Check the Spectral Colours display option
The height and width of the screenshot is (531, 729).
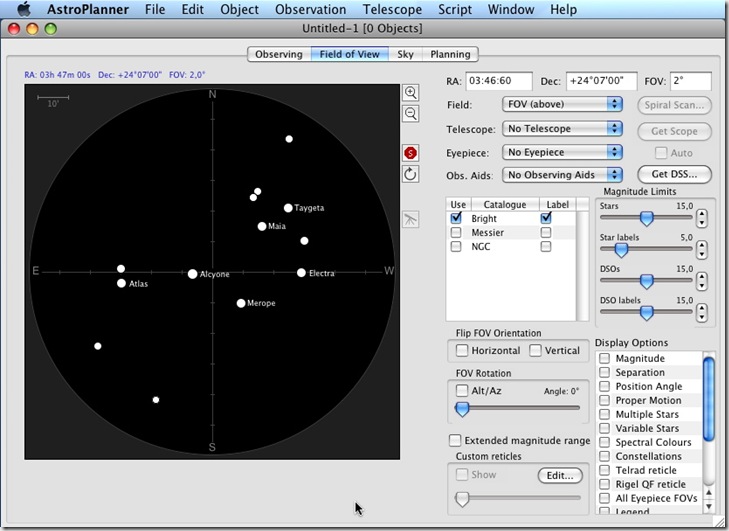(604, 442)
